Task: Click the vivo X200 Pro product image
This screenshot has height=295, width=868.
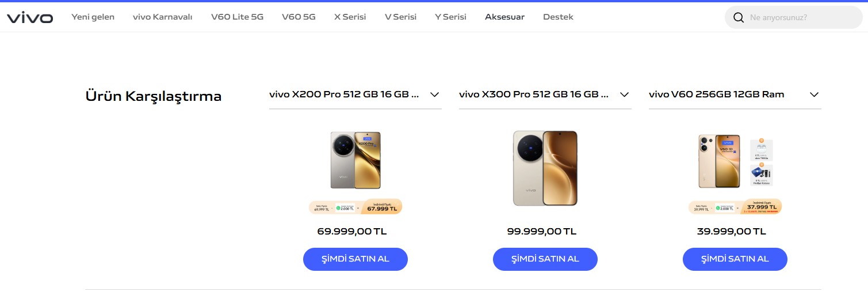Action: pos(355,160)
